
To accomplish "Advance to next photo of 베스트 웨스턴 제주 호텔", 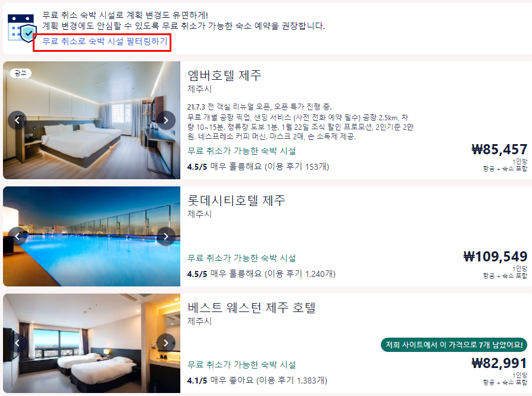I will tap(166, 343).
